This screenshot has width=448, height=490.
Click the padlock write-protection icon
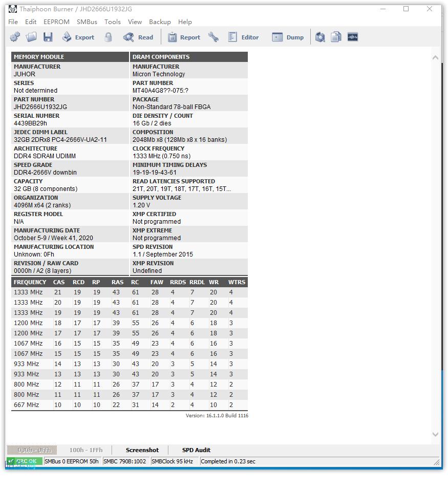(x=108, y=37)
